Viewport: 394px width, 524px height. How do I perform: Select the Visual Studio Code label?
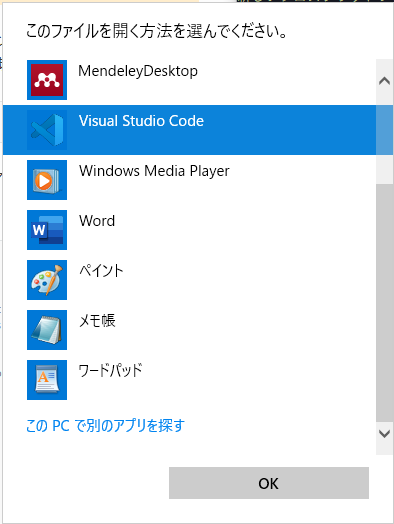(141, 121)
